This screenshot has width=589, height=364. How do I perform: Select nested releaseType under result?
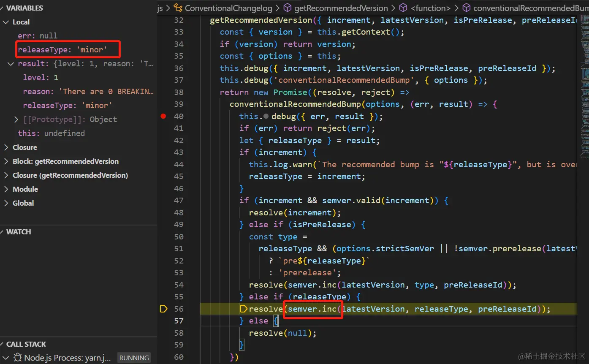click(x=79, y=106)
